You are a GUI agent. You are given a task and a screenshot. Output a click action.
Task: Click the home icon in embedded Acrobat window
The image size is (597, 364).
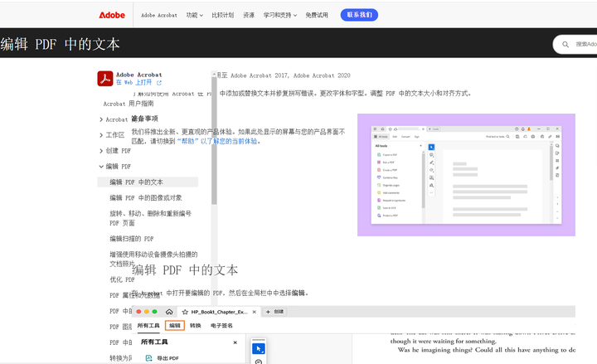pyautogui.click(x=169, y=312)
